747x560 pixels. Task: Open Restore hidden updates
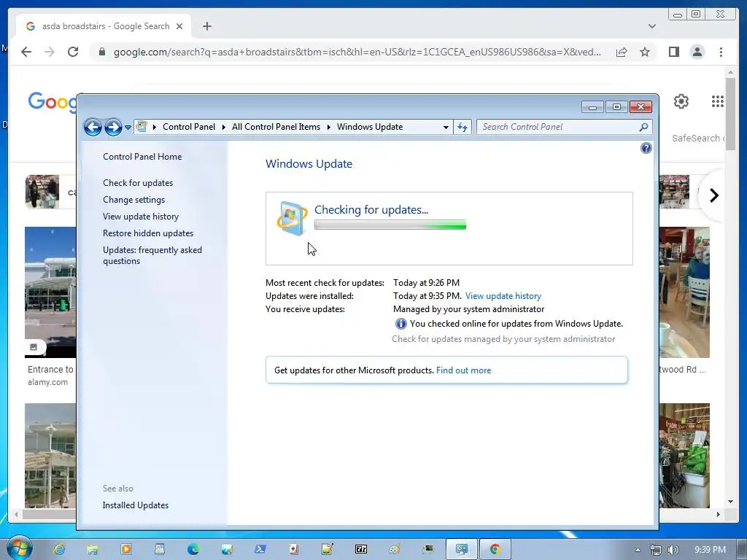(148, 233)
